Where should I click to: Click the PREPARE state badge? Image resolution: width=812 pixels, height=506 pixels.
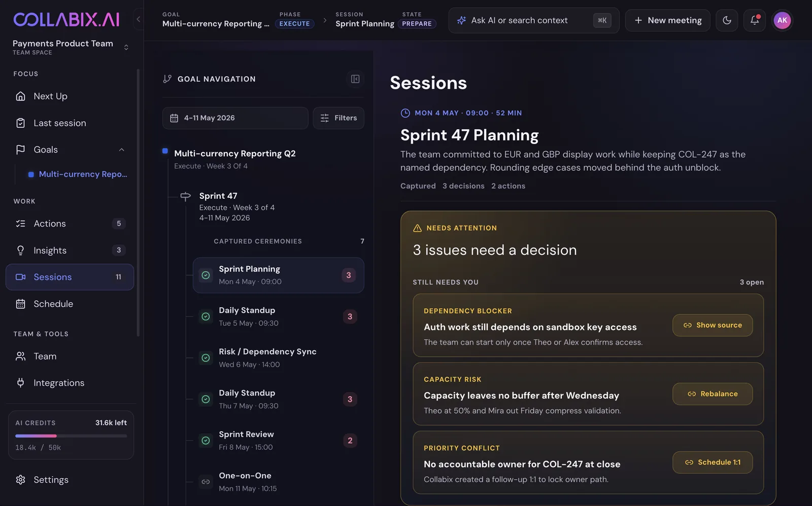(417, 24)
